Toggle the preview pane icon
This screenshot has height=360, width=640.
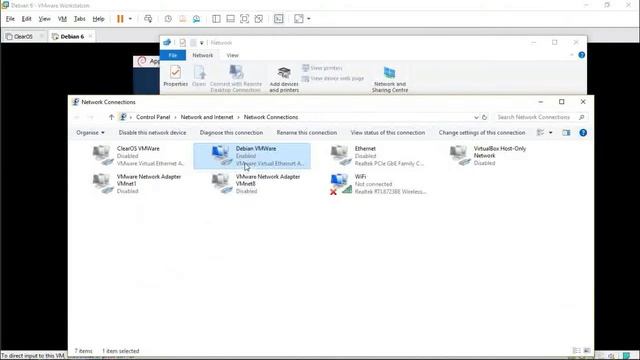tap(566, 133)
